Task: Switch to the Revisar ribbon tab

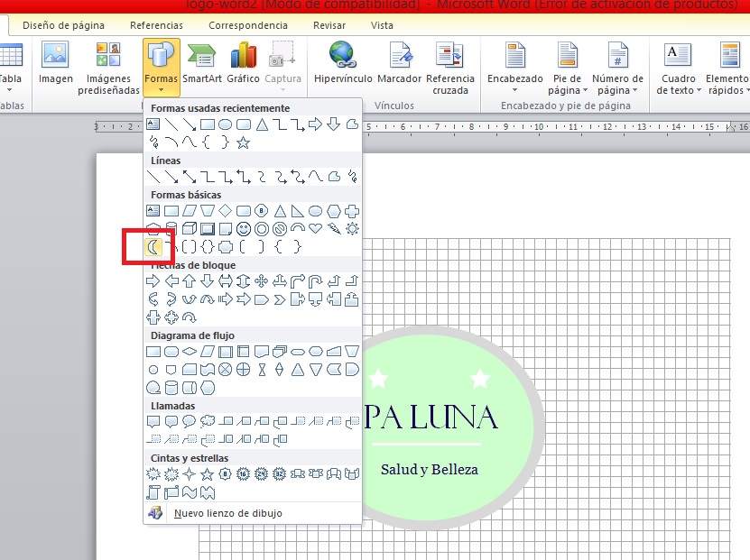Action: [329, 25]
